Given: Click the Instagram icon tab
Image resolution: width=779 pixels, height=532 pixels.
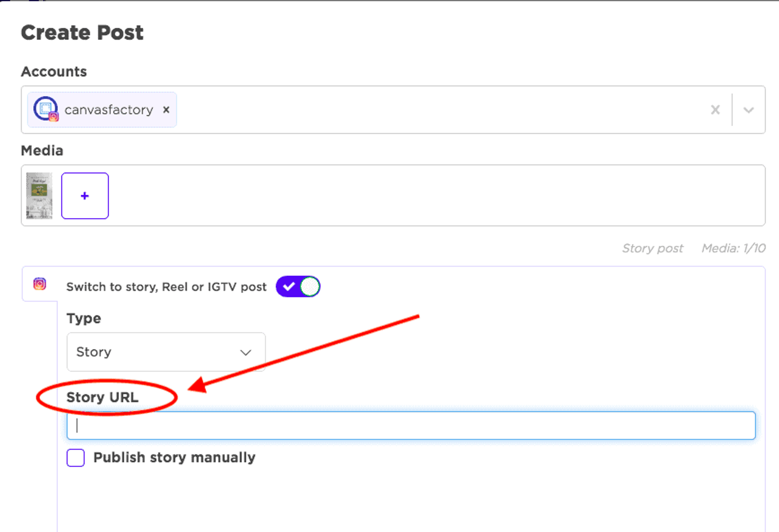Looking at the screenshot, I should tap(39, 284).
